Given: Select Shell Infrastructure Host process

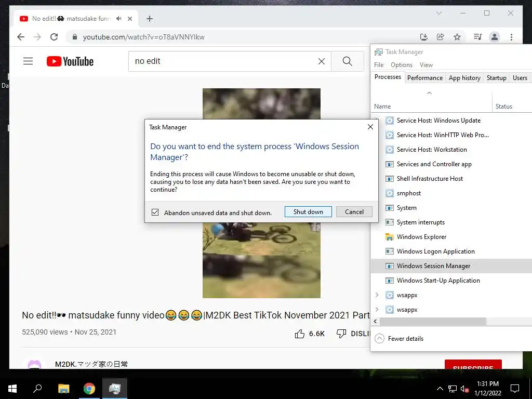Looking at the screenshot, I should click(x=451, y=179).
